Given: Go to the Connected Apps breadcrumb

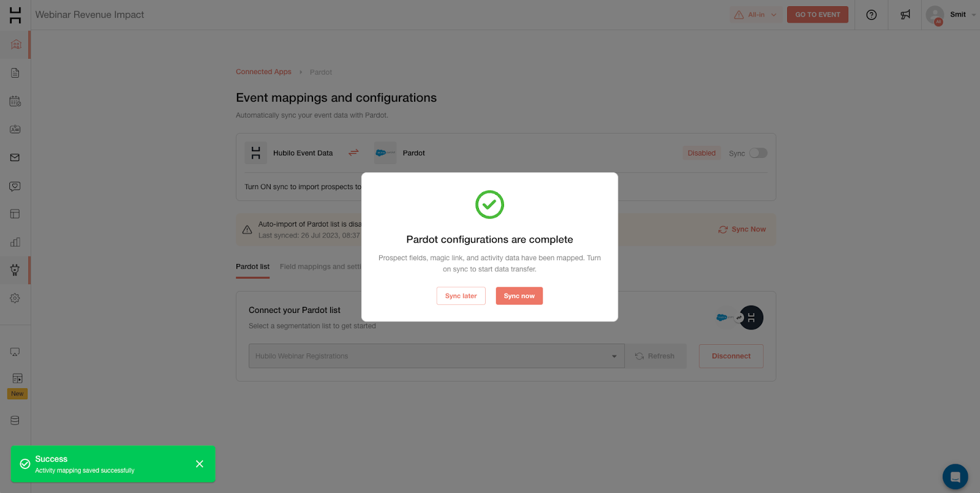Looking at the screenshot, I should pyautogui.click(x=263, y=72).
